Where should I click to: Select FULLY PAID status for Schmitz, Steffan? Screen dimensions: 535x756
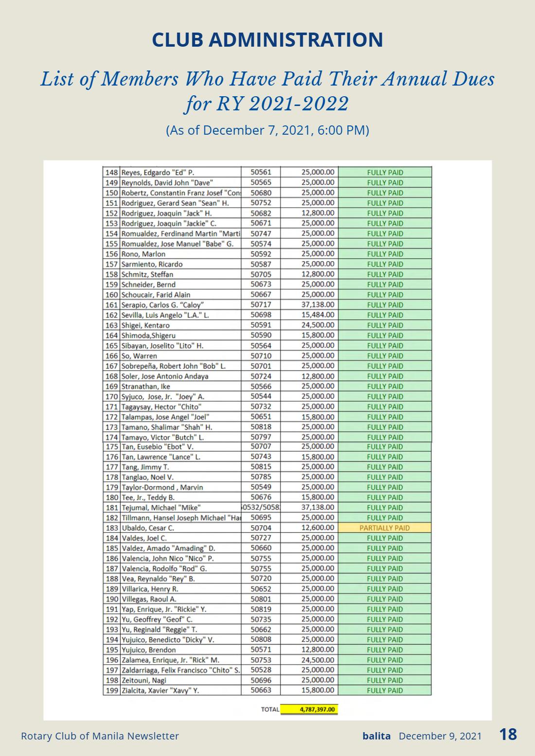(385, 274)
